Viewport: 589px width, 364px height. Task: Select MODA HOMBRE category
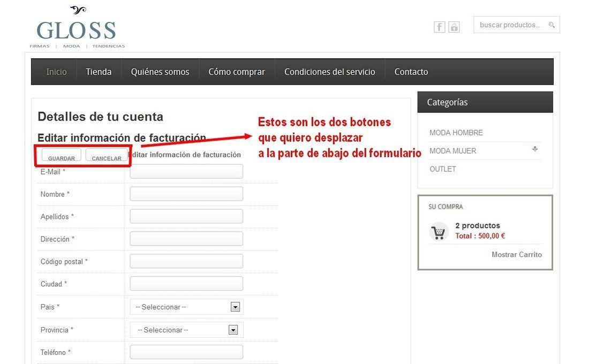click(456, 133)
